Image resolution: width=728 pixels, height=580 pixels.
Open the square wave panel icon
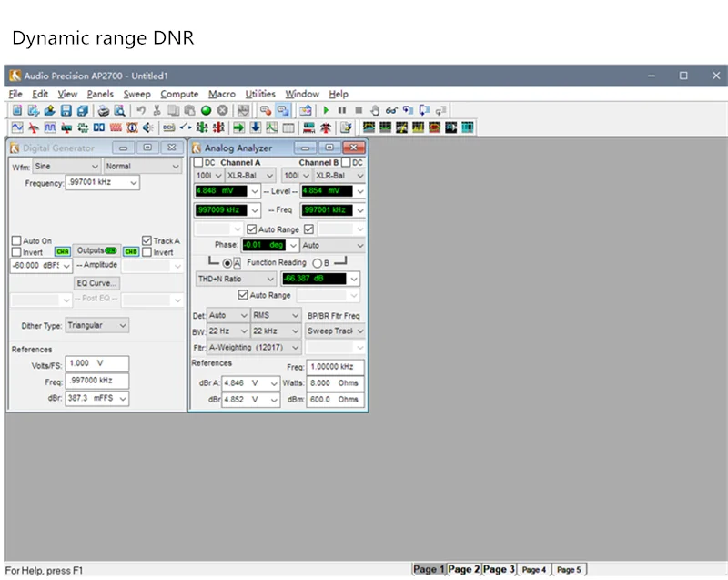click(50, 127)
